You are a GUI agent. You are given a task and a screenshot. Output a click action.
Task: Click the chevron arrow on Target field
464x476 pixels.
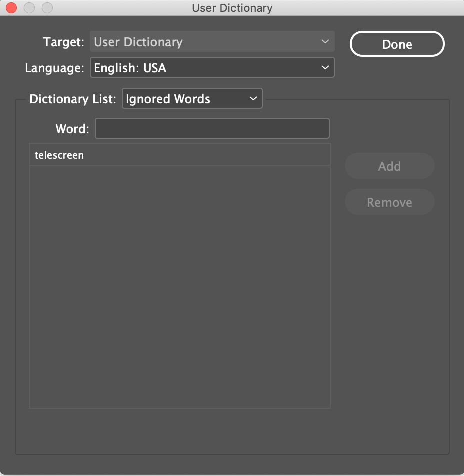[325, 42]
